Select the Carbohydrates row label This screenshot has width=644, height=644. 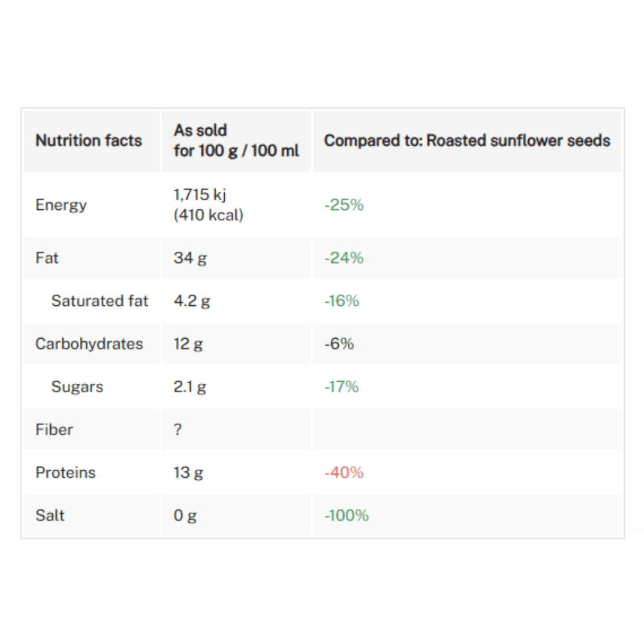pos(89,344)
